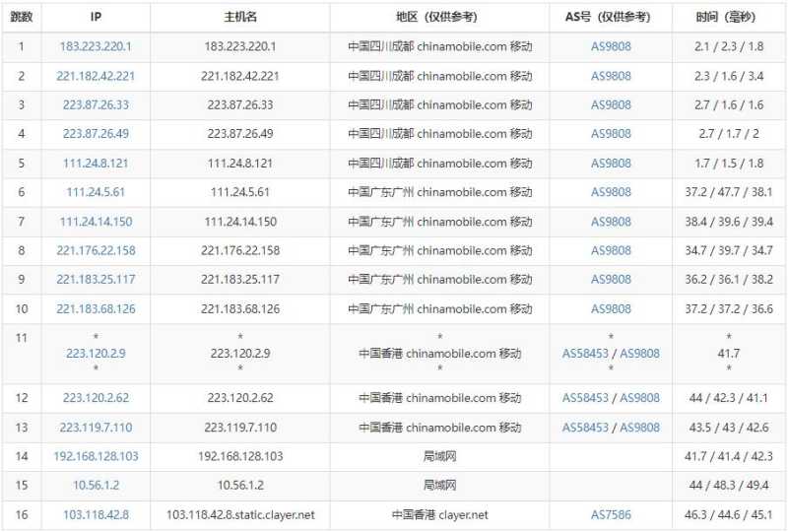Click AS58453 link in hop 12 row
Screen dimensions: 788x532
point(585,398)
